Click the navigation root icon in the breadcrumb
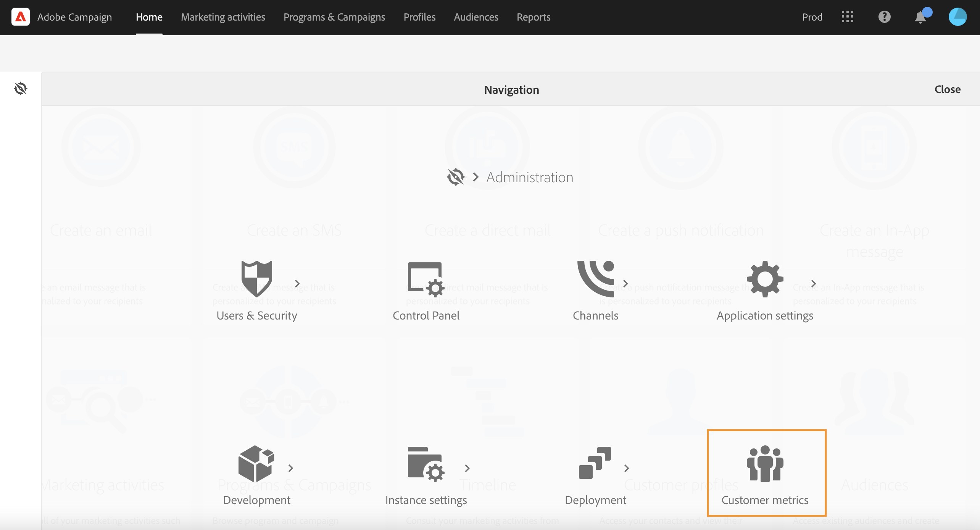Screen dimensions: 980x530 click(456, 177)
